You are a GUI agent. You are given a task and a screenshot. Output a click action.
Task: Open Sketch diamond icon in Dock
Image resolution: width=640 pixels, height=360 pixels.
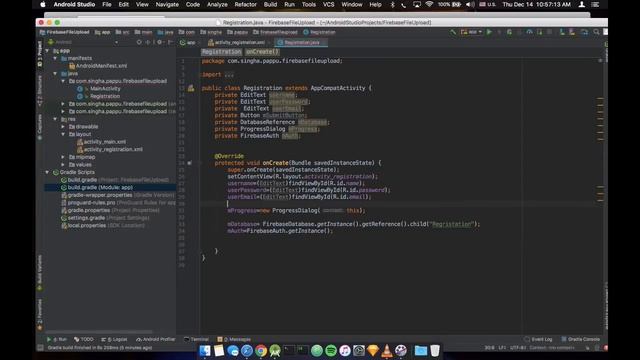pyautogui.click(x=373, y=350)
